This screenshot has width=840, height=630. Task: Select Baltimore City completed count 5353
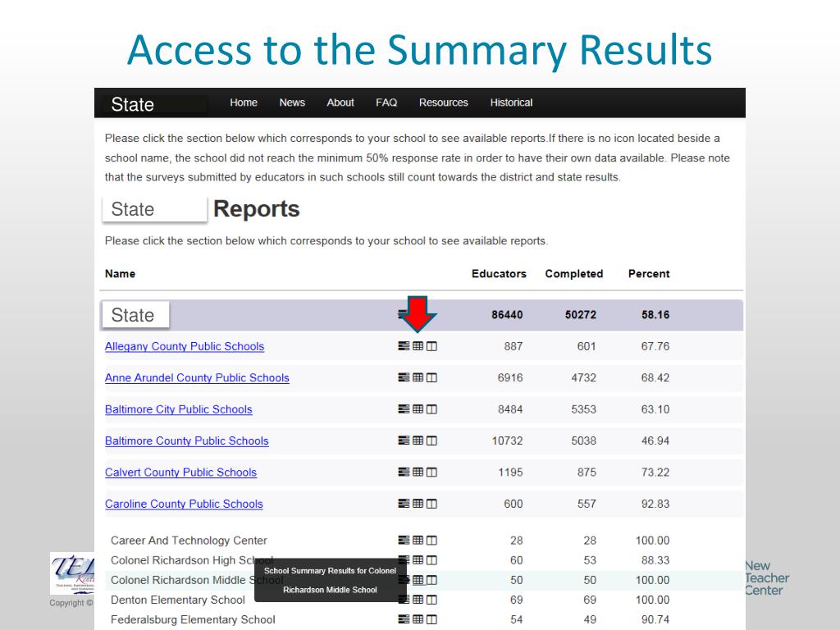coord(583,409)
